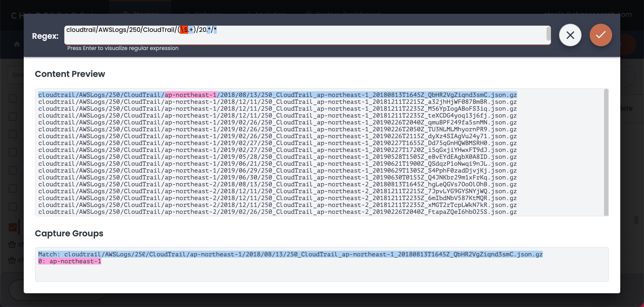Select the preview line ending Dd75qGnHQWBMSRH0.json.gz
The width and height of the screenshot is (644, 307).
278,143
